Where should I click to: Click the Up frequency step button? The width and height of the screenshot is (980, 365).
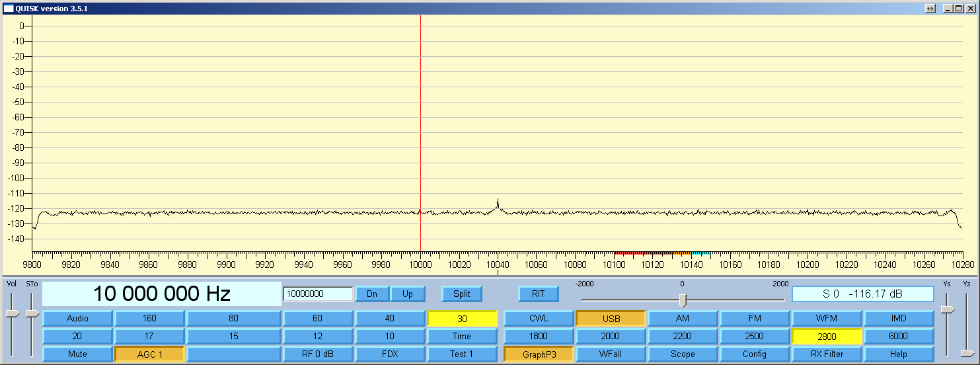point(408,294)
